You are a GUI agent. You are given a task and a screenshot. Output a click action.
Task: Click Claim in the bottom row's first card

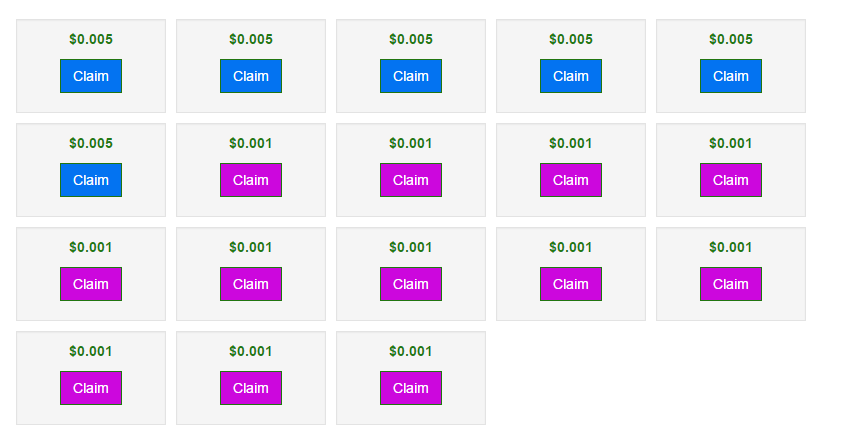[x=91, y=388]
